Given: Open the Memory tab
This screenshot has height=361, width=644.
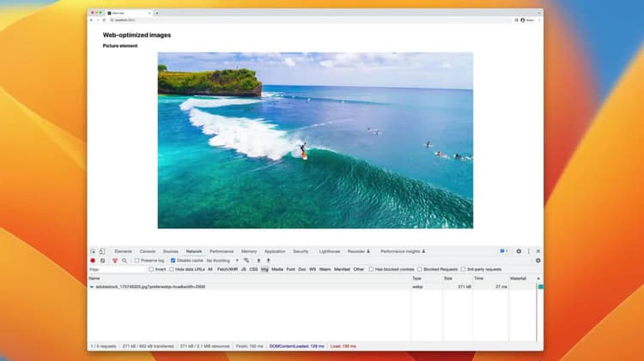Looking at the screenshot, I should [249, 251].
